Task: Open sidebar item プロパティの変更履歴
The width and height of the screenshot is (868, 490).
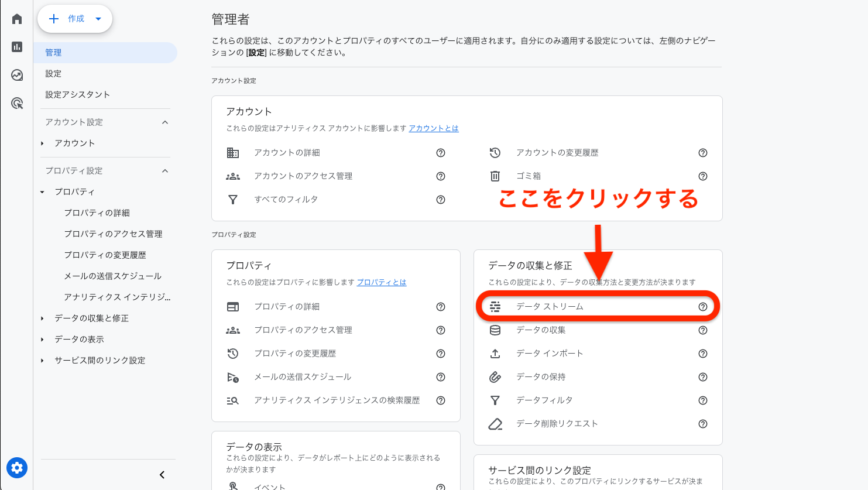Action: (105, 255)
